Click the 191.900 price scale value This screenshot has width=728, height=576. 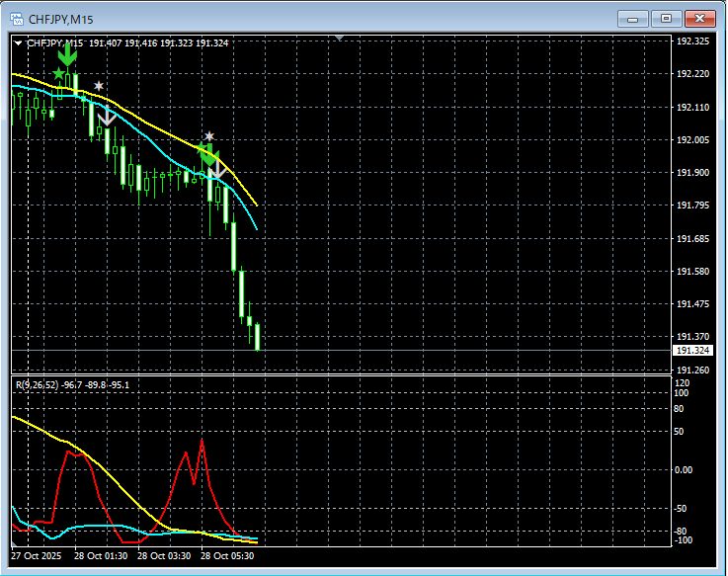click(692, 172)
